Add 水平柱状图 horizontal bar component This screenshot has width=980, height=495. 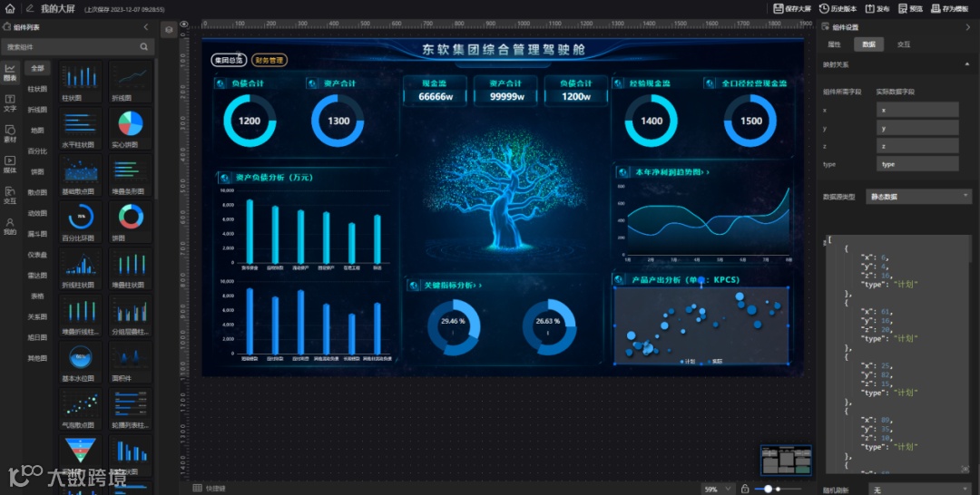81,128
